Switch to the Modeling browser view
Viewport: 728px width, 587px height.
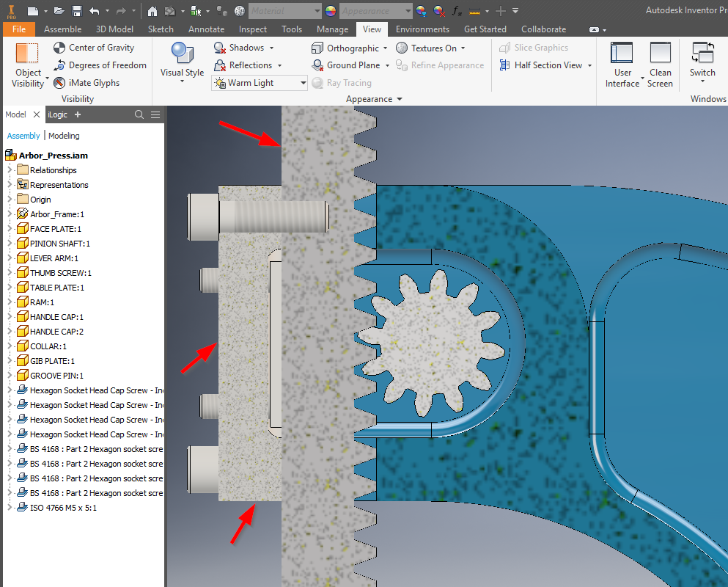[x=64, y=135]
